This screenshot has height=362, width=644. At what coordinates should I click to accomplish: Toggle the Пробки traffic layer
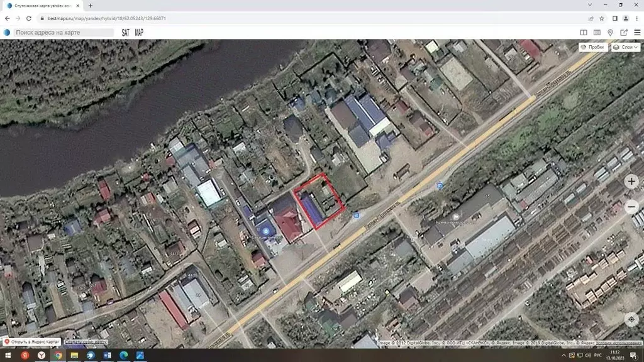tap(592, 47)
